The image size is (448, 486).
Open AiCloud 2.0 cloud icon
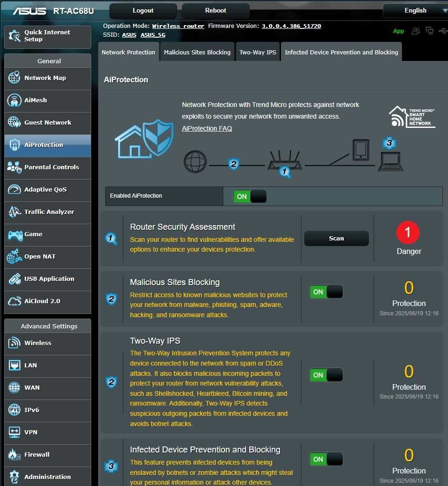tap(14, 301)
